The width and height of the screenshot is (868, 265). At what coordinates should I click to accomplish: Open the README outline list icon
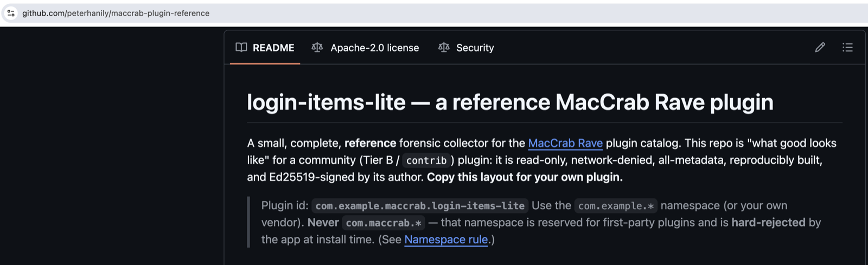847,48
